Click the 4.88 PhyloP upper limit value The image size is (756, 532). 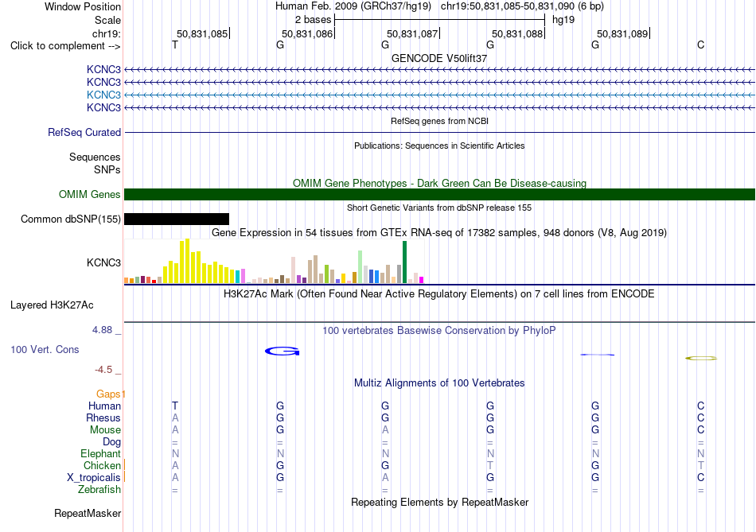[102, 329]
